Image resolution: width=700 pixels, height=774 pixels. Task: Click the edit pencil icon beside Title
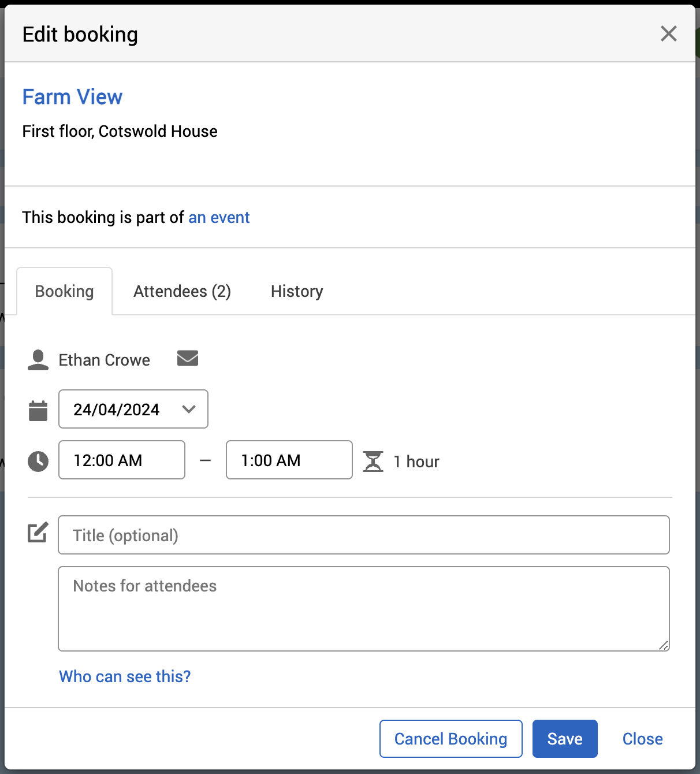coord(38,533)
